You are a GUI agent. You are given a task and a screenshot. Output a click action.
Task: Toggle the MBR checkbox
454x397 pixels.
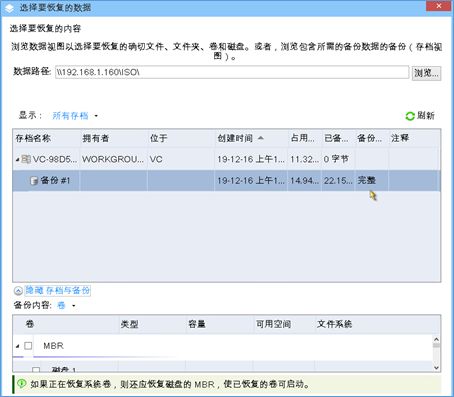click(28, 346)
